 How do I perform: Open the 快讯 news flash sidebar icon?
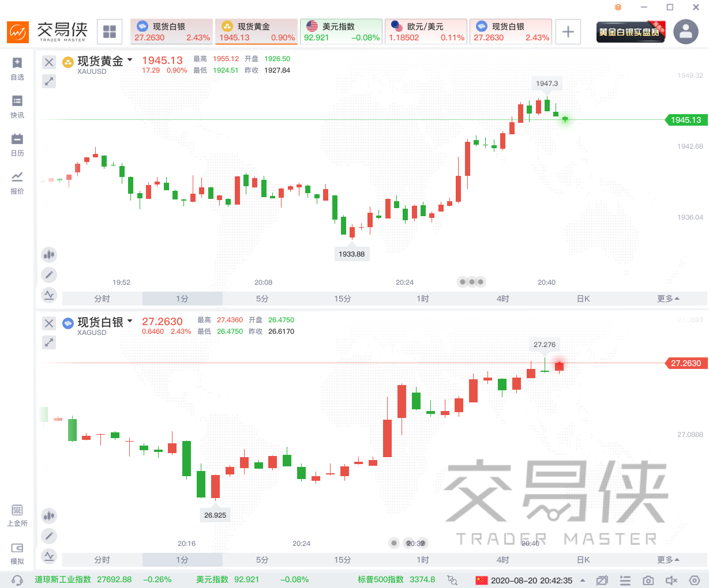click(17, 107)
